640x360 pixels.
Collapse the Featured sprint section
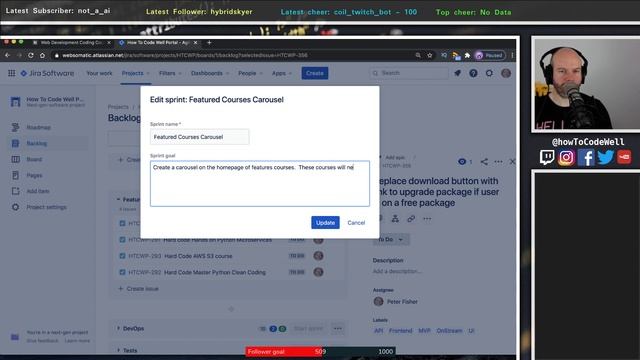click(x=118, y=199)
